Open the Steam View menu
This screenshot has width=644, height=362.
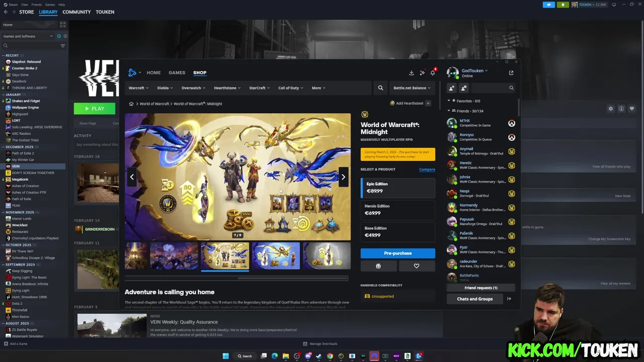pos(25,5)
